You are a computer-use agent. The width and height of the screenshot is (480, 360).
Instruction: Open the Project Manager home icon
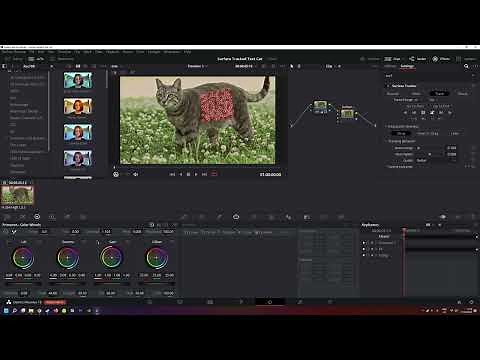coord(459,302)
